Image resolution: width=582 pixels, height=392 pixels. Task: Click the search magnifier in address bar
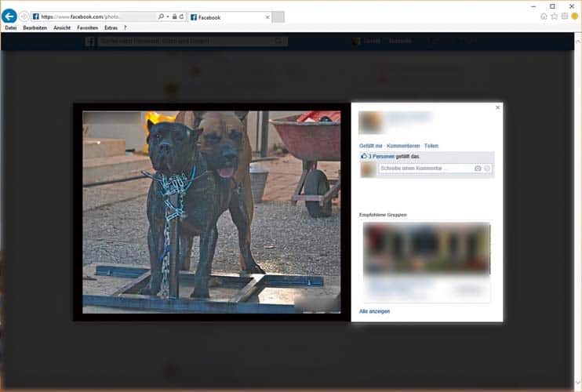162,16
